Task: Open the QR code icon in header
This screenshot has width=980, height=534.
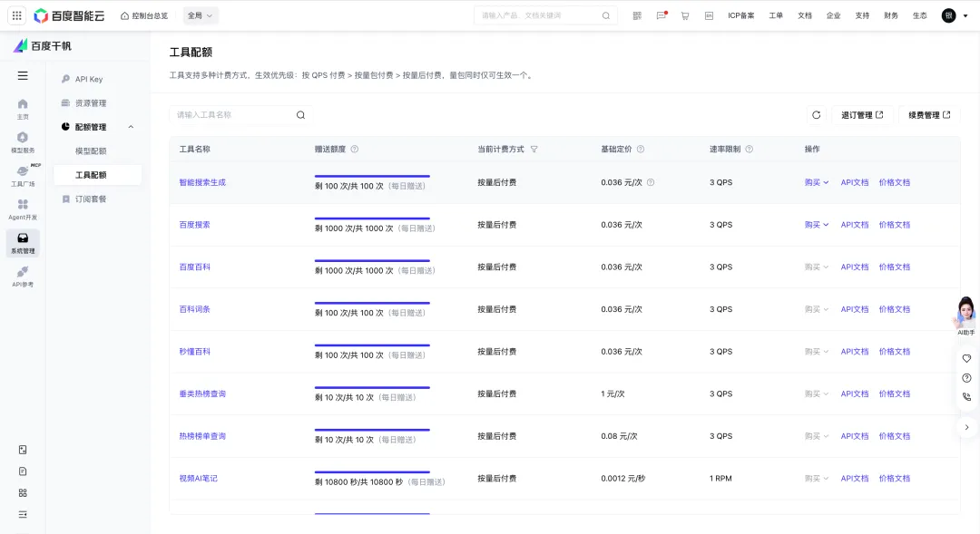Action: click(637, 15)
